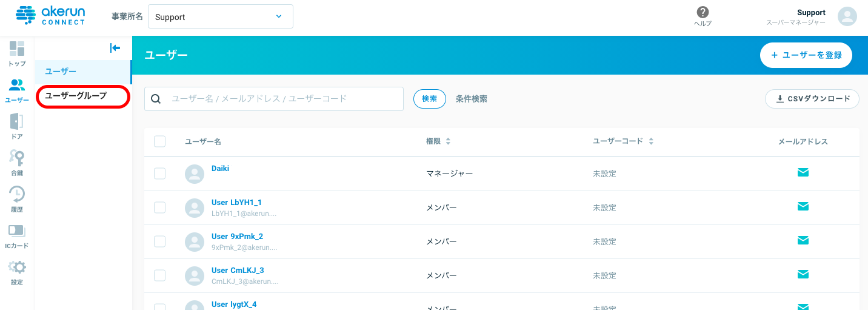Open User LbYH1_1 profile link
The width and height of the screenshot is (868, 310).
pyautogui.click(x=237, y=202)
